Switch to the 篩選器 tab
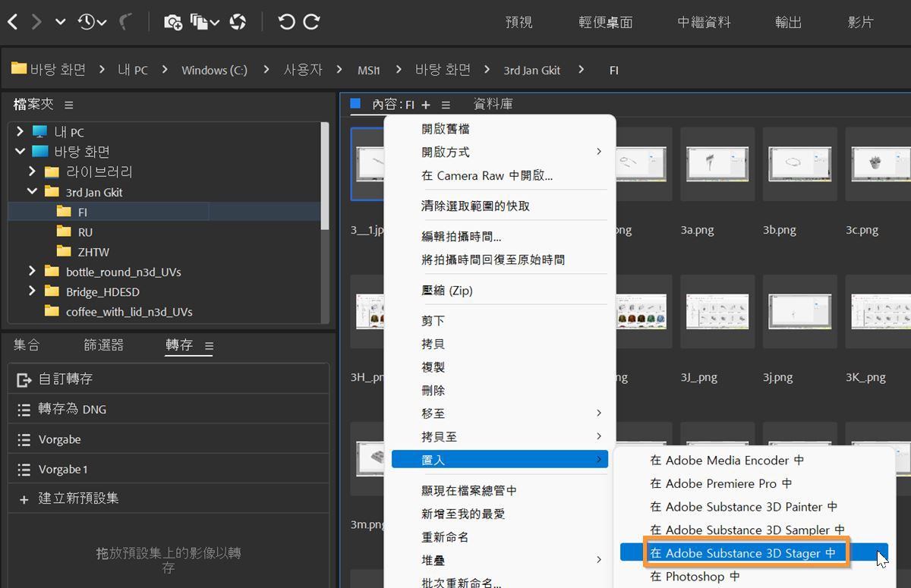Screen dimensions: 911x588 coord(103,345)
